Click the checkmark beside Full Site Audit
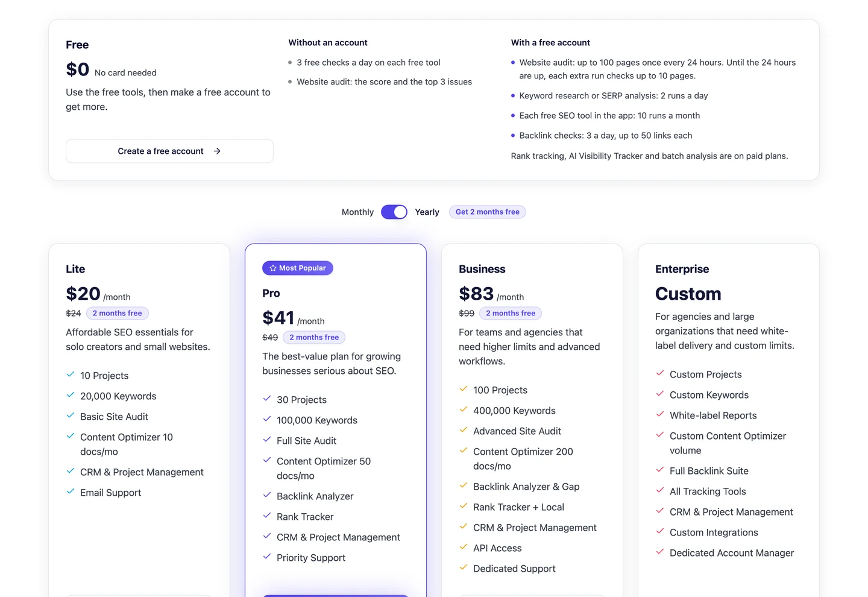Viewport: 868px width, 597px height. pyautogui.click(x=267, y=440)
